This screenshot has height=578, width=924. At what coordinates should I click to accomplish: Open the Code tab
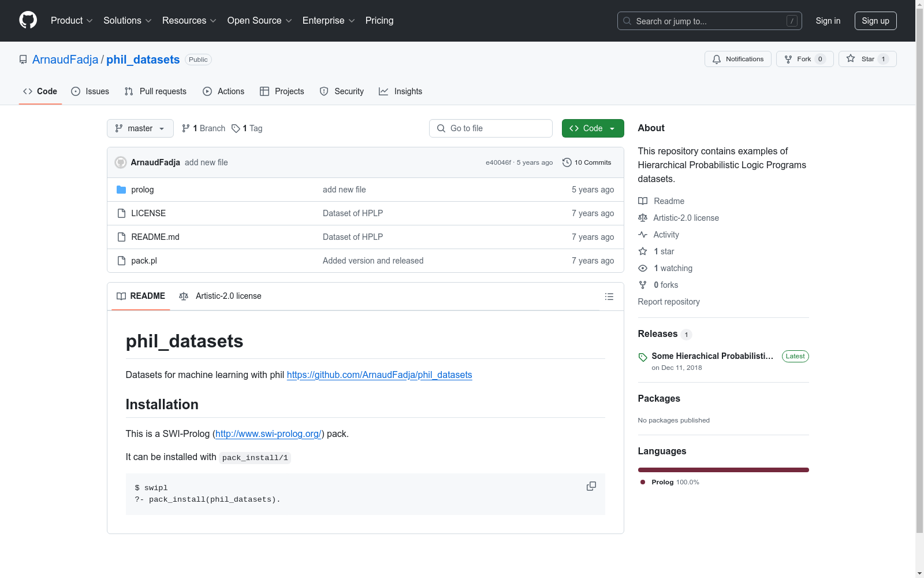pos(40,91)
